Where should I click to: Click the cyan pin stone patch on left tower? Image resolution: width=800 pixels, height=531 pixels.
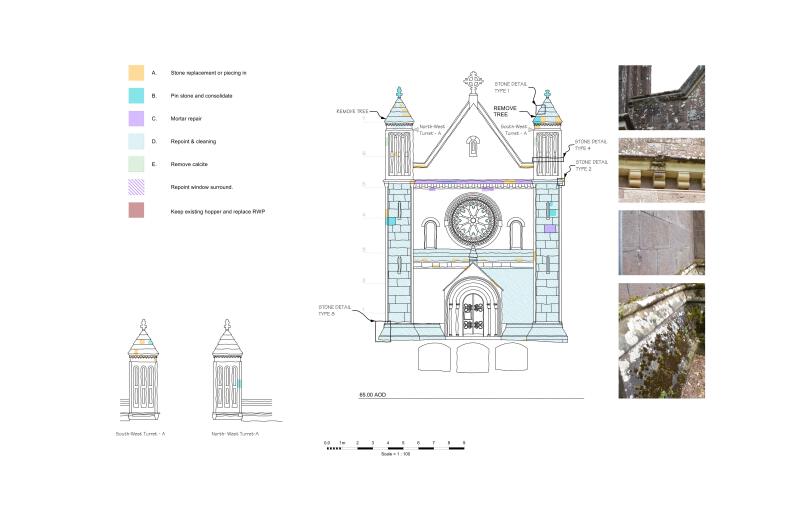tap(391, 221)
